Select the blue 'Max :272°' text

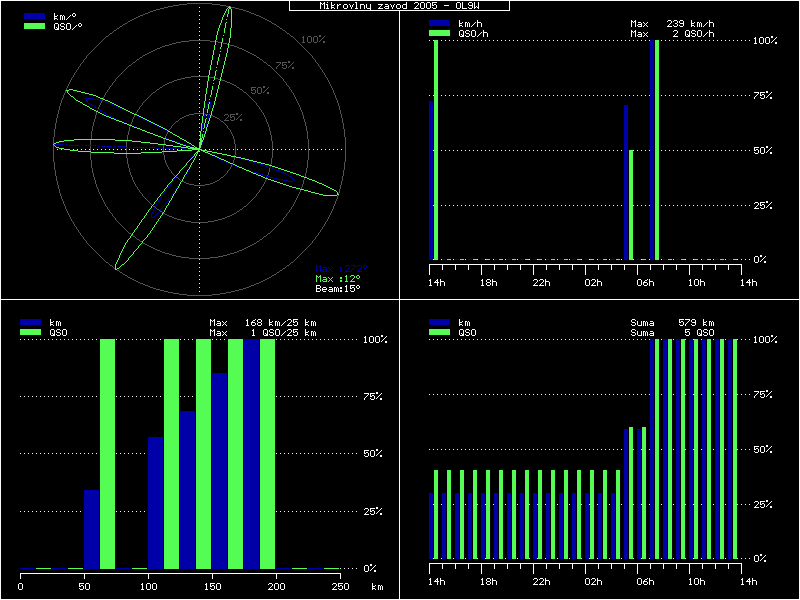(341, 269)
